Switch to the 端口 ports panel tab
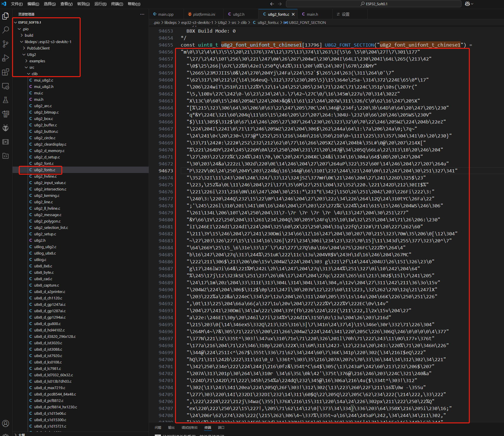This screenshot has height=436, width=504. (221, 428)
